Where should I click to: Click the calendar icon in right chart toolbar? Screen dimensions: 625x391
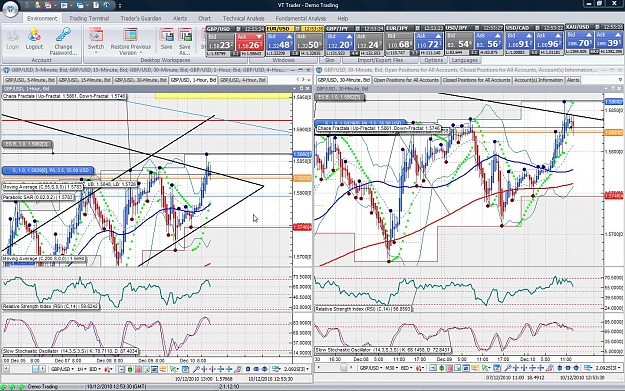click(497, 368)
